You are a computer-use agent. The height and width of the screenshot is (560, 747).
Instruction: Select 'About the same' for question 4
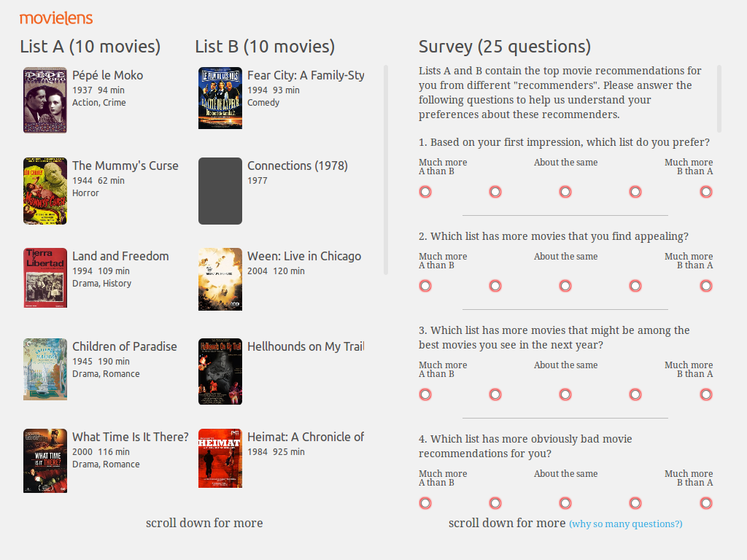pyautogui.click(x=565, y=503)
